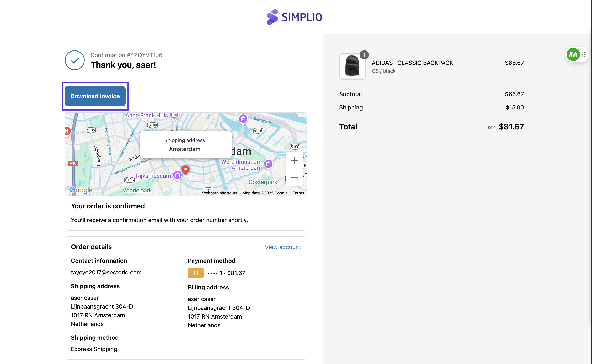Click the museum marker near Dijksgracht
The height and width of the screenshot is (364, 592).
(243, 119)
